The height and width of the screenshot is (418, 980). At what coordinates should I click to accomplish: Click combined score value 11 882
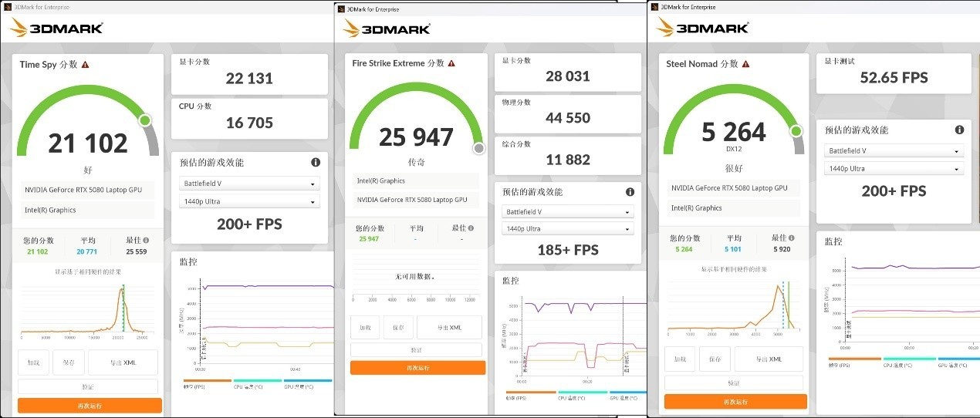point(567,160)
